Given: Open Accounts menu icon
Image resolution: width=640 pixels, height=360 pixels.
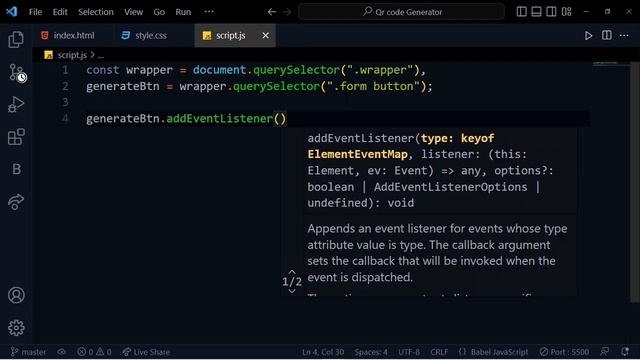Looking at the screenshot, I should tap(16, 295).
